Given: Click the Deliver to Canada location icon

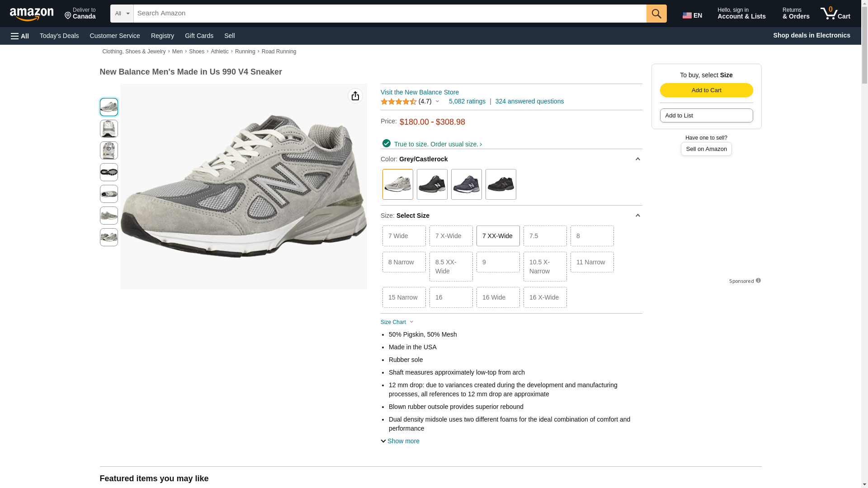Looking at the screenshot, I should (x=68, y=16).
